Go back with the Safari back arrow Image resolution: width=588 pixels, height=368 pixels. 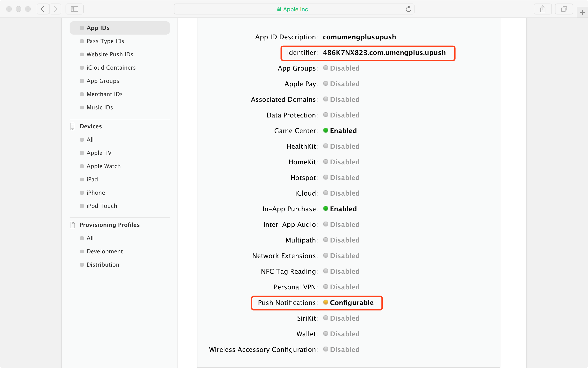pos(43,9)
